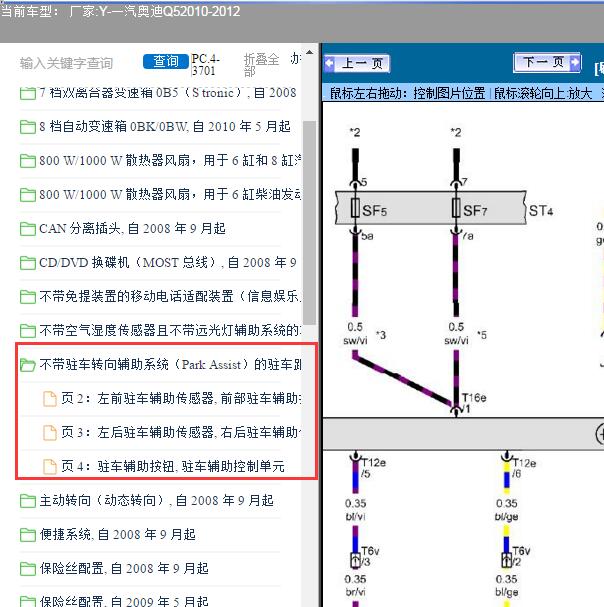Open the PC.4-3701 link

[205, 65]
